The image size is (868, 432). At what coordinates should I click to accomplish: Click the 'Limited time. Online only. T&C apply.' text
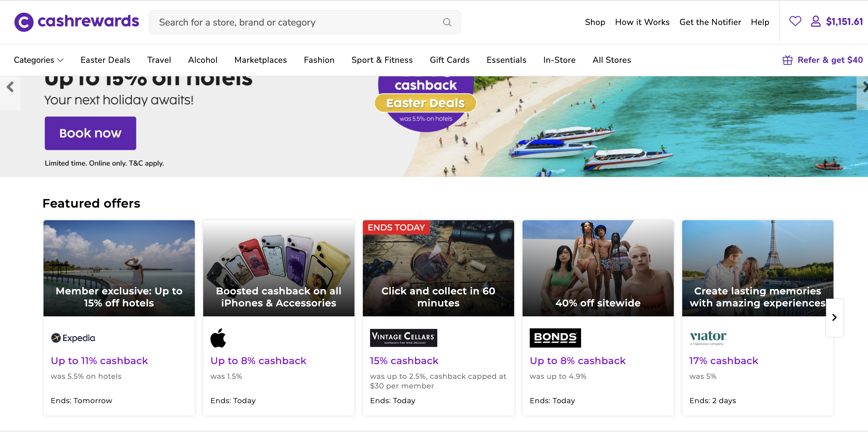tap(104, 163)
